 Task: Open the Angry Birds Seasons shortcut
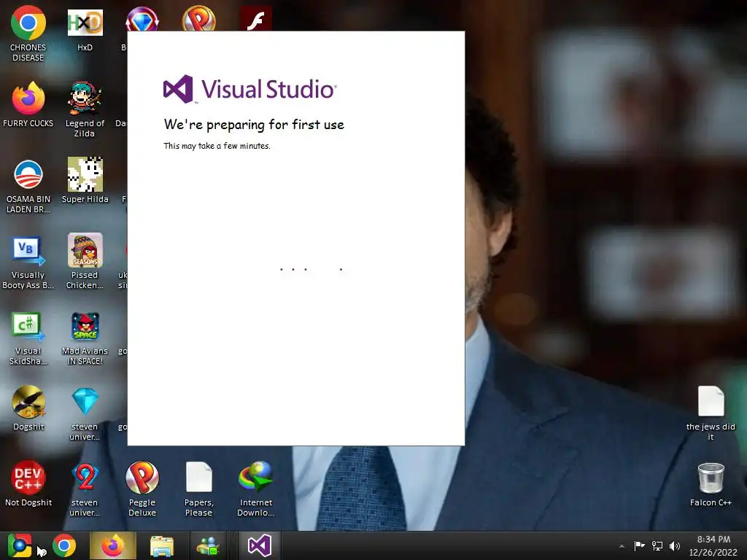[x=85, y=261]
